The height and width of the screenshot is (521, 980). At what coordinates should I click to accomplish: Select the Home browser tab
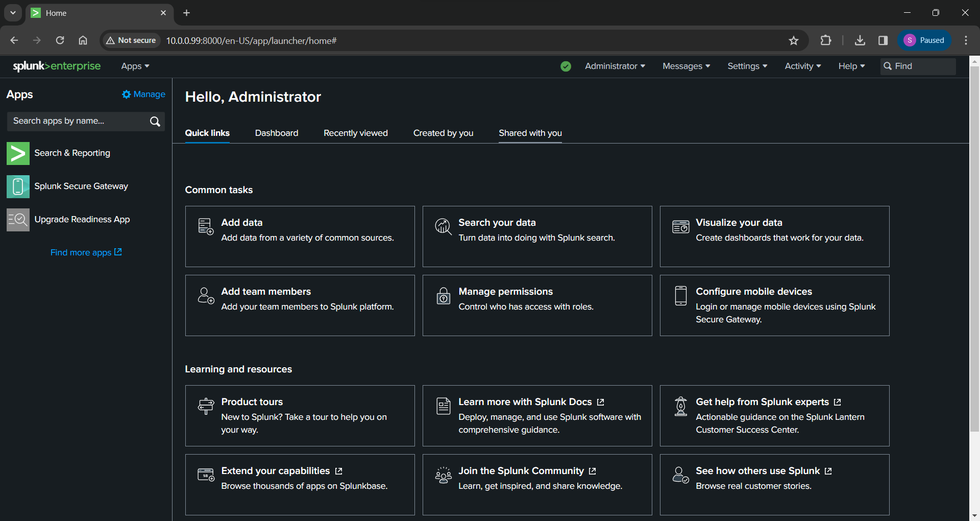click(x=100, y=13)
